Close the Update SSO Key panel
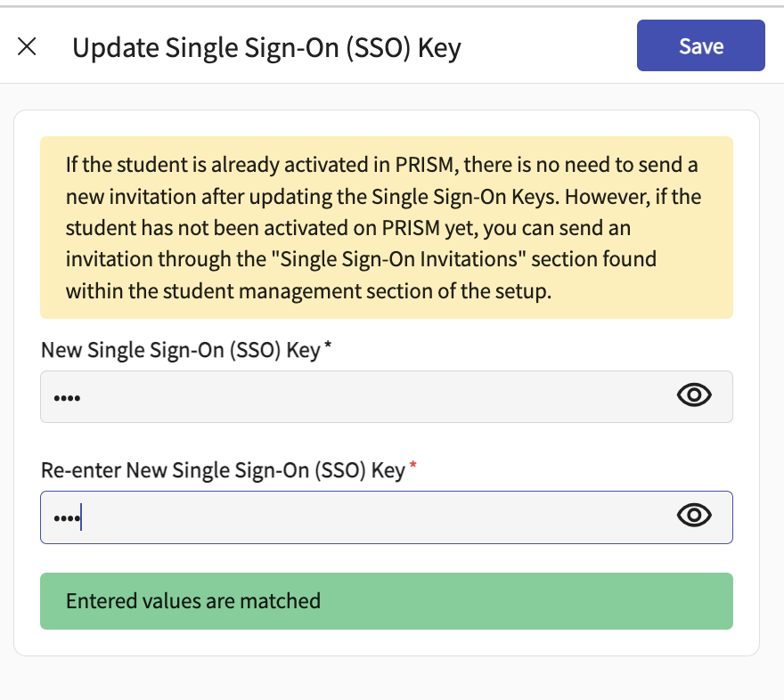The height and width of the screenshot is (700, 784). click(27, 46)
